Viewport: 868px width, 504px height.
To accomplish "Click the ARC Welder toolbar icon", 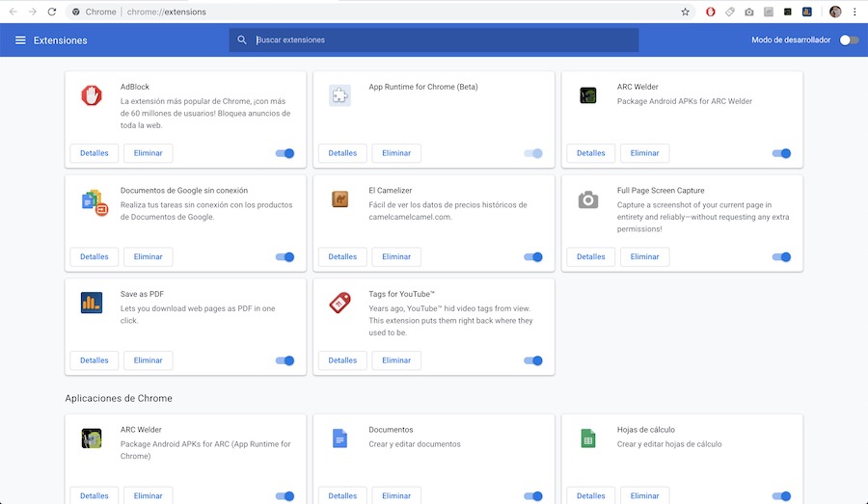I will tap(788, 12).
